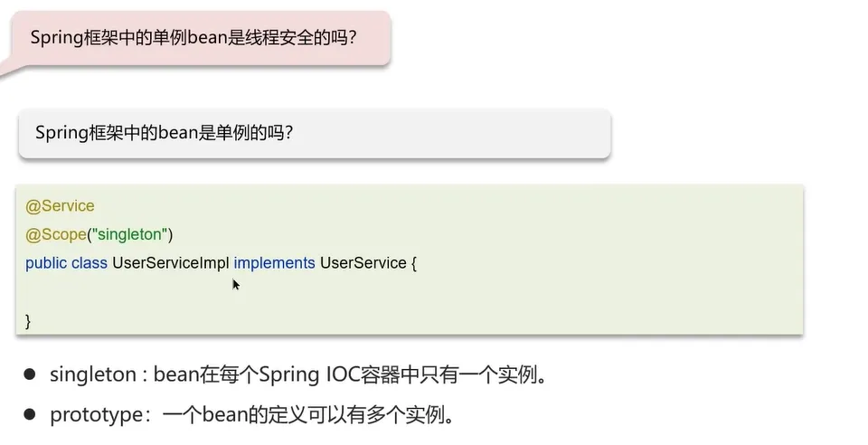Click the UserService interface name

click(363, 262)
